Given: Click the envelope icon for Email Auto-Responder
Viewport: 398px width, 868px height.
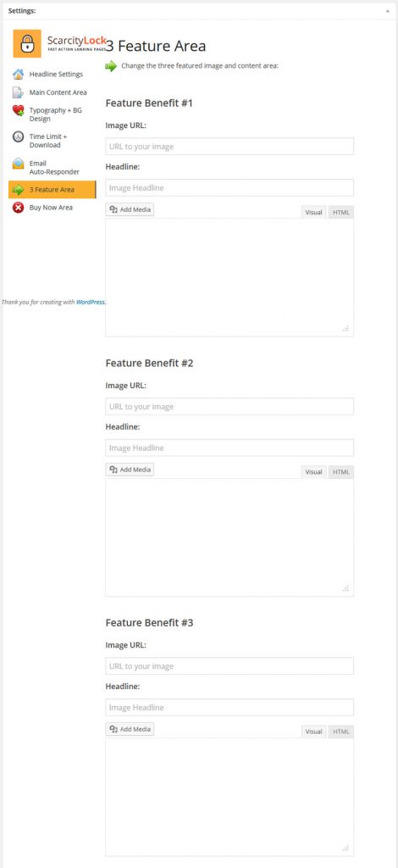Looking at the screenshot, I should (19, 164).
